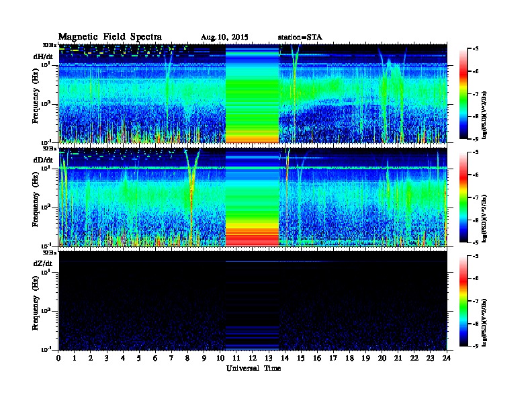Click the data gap band in dZ/dt panel
The image size is (532, 411).
tap(252, 301)
